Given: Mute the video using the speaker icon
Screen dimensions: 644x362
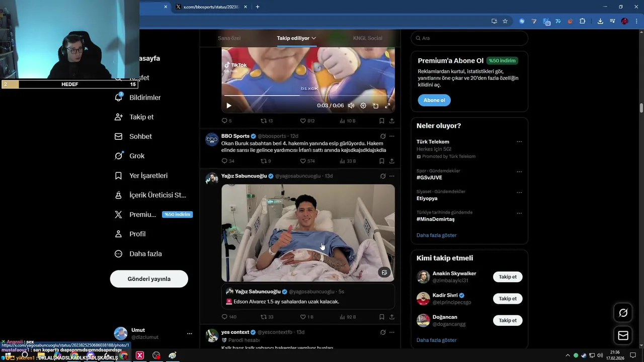Looking at the screenshot, I should click(x=351, y=106).
